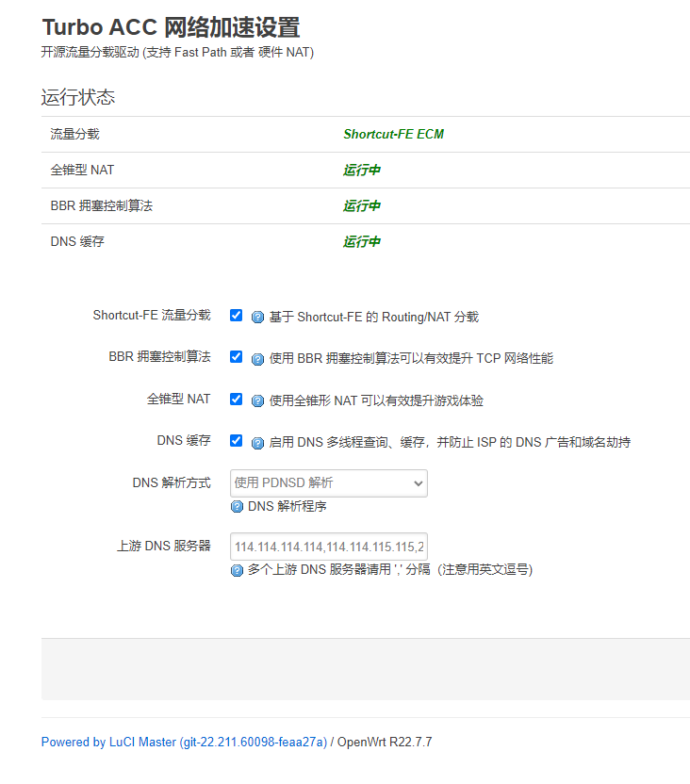Click the OpenWrt R22.7.7 footer text

(385, 742)
